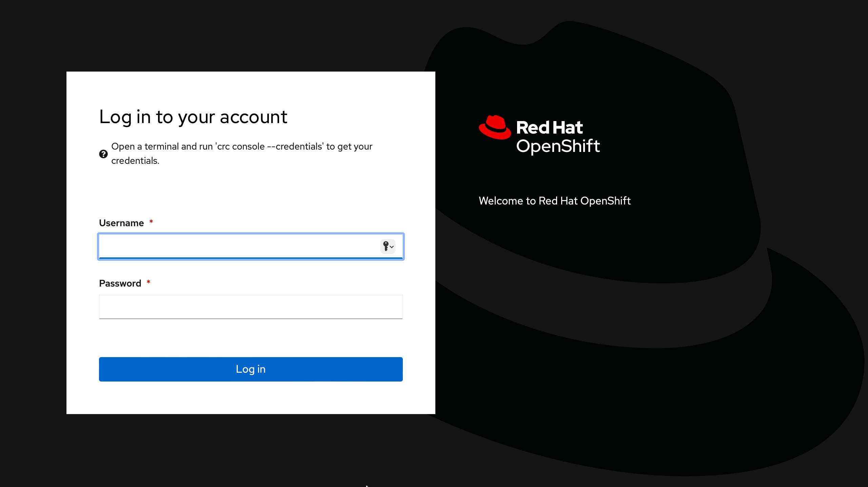Screen dimensions: 868x487
Task: Click the key icon in Username field
Action: [386, 246]
